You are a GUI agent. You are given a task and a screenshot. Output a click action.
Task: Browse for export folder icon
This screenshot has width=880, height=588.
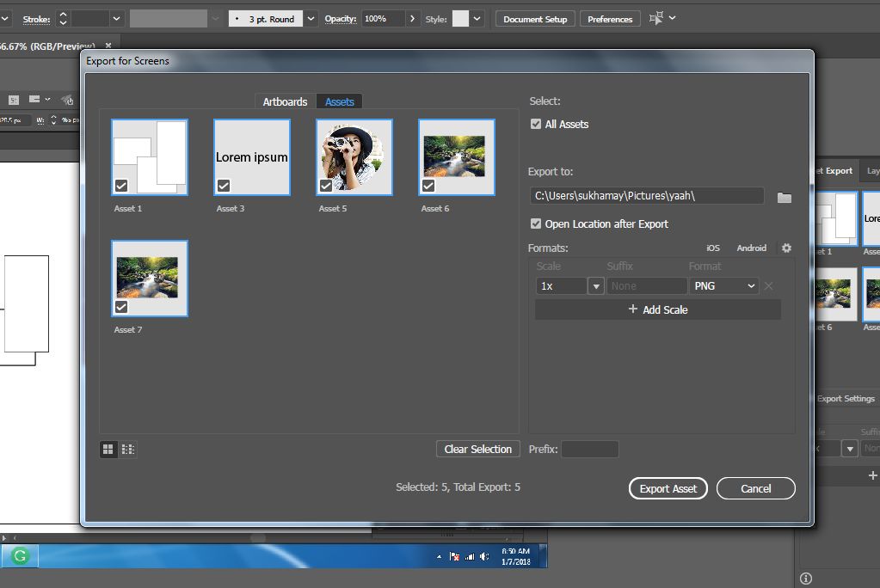[x=784, y=198]
